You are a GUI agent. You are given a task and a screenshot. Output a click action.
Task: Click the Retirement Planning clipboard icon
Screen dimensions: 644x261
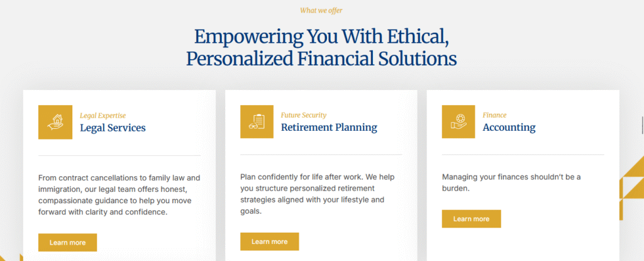click(x=257, y=121)
